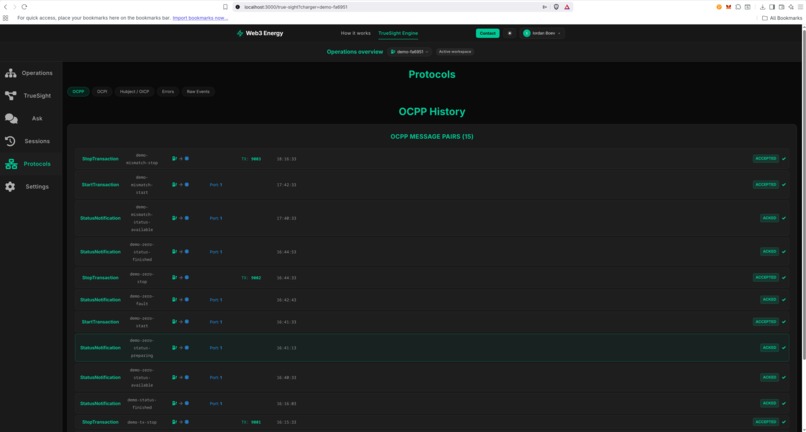The image size is (806, 432).
Task: Open the All Bookmarks folder
Action: (x=782, y=18)
